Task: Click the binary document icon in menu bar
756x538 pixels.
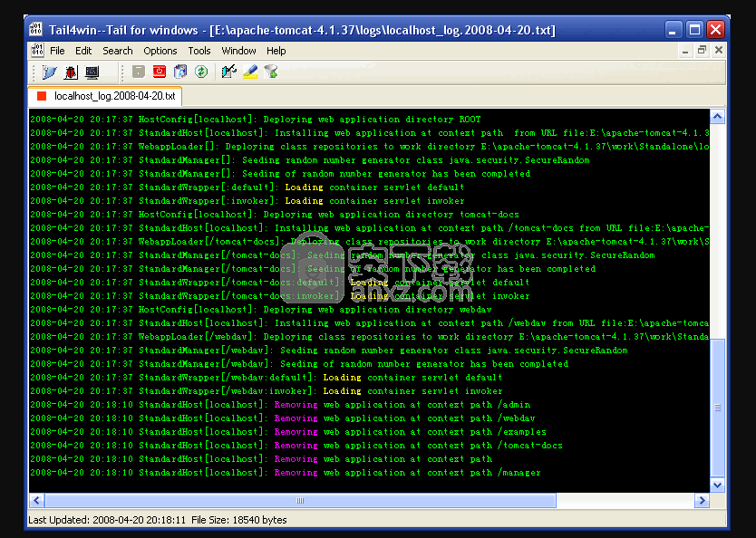Action: click(x=37, y=50)
